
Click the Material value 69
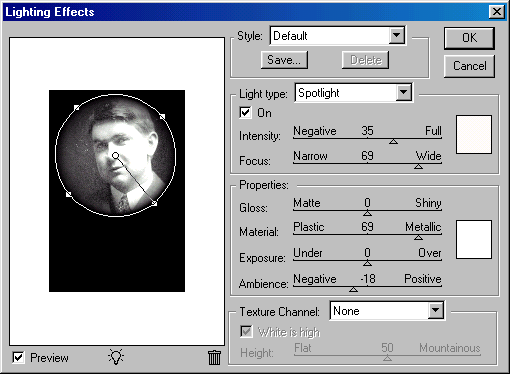(367, 227)
